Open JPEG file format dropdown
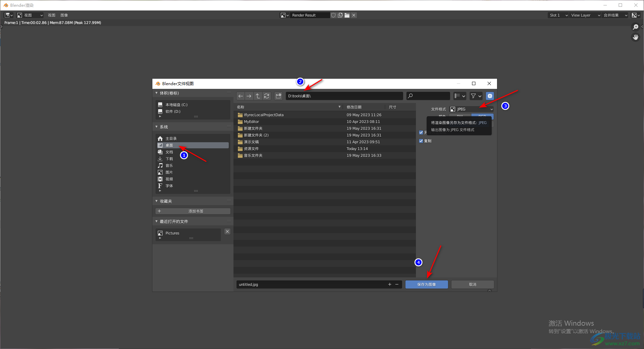The width and height of the screenshot is (644, 349). [x=472, y=109]
